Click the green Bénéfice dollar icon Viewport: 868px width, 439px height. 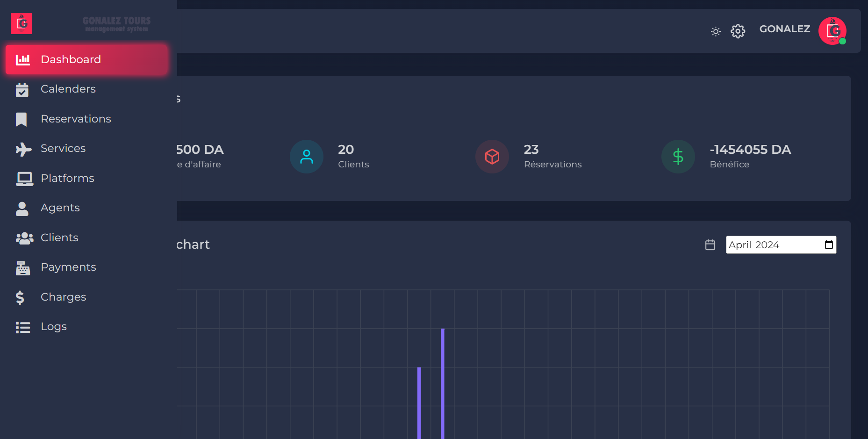[x=678, y=157]
